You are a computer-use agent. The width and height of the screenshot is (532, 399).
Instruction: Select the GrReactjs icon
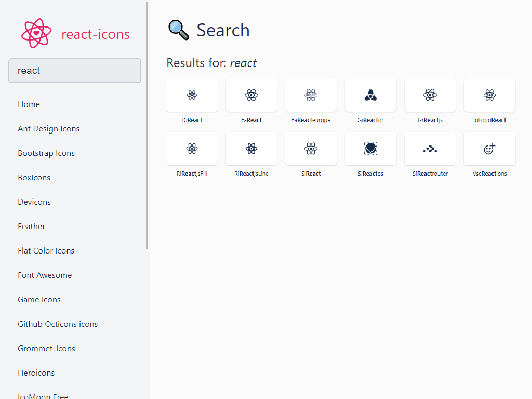tap(430, 95)
